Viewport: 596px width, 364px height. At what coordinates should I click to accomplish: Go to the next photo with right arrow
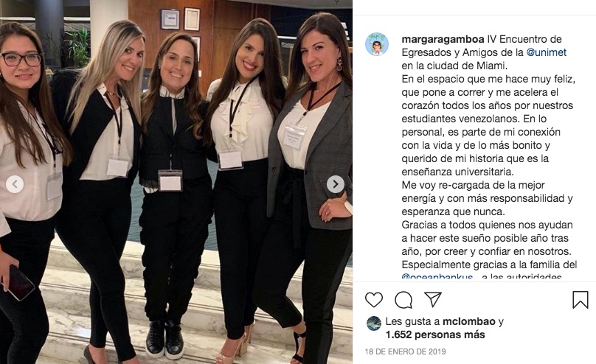click(x=336, y=184)
